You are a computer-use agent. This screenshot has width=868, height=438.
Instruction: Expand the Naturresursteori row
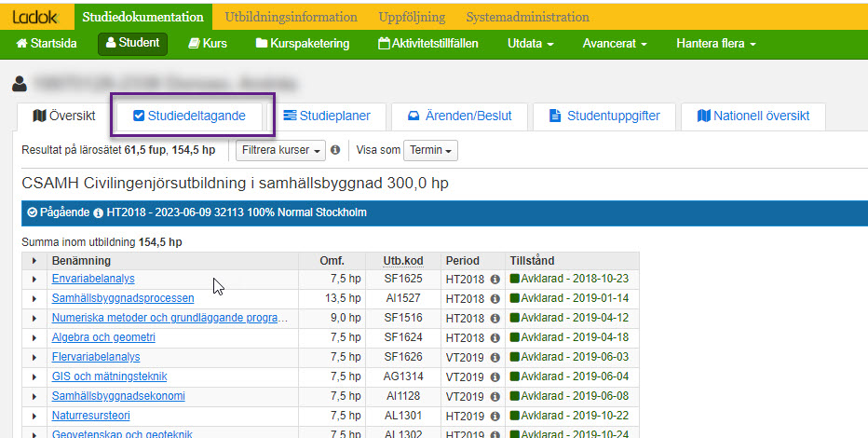(34, 417)
